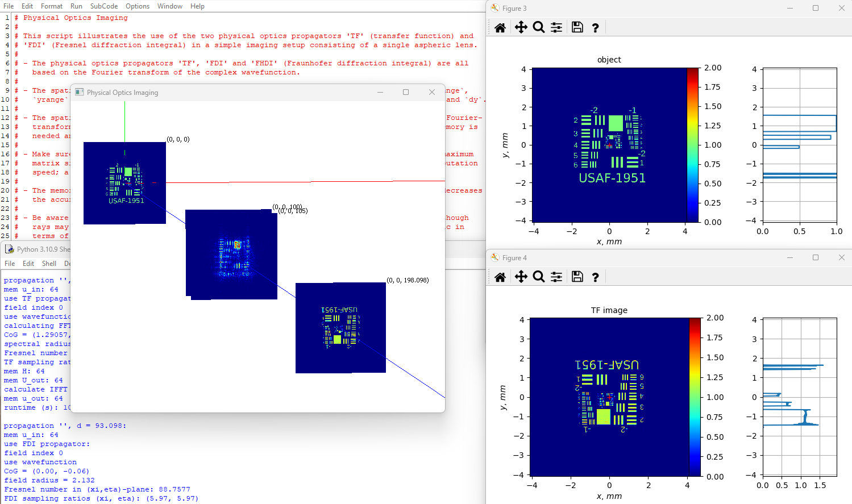Screen dimensions: 852x504
Task: Click the USAF-1951 object plane in 3D view
Action: point(124,183)
